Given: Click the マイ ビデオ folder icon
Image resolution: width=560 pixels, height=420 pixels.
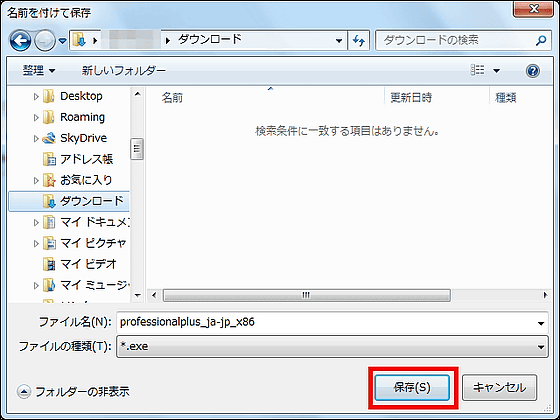Looking at the screenshot, I should click(49, 265).
